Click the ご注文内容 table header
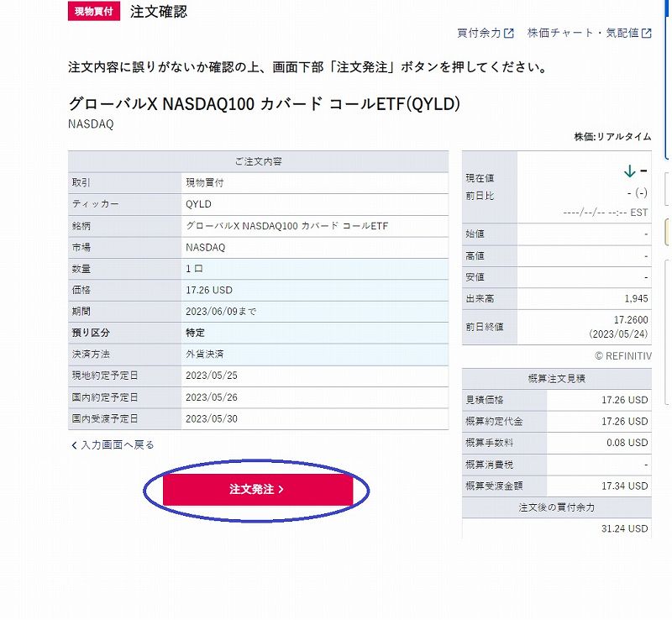This screenshot has width=672, height=620. 259,161
